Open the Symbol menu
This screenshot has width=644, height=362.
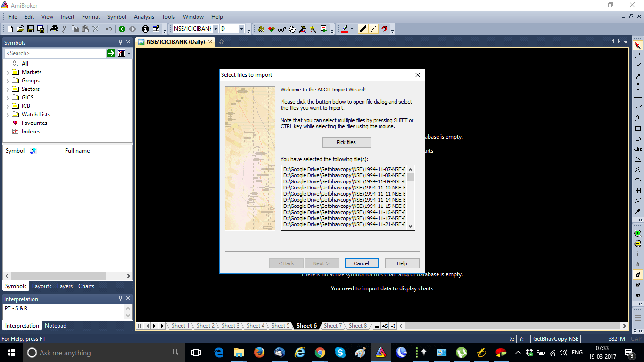pyautogui.click(x=117, y=16)
